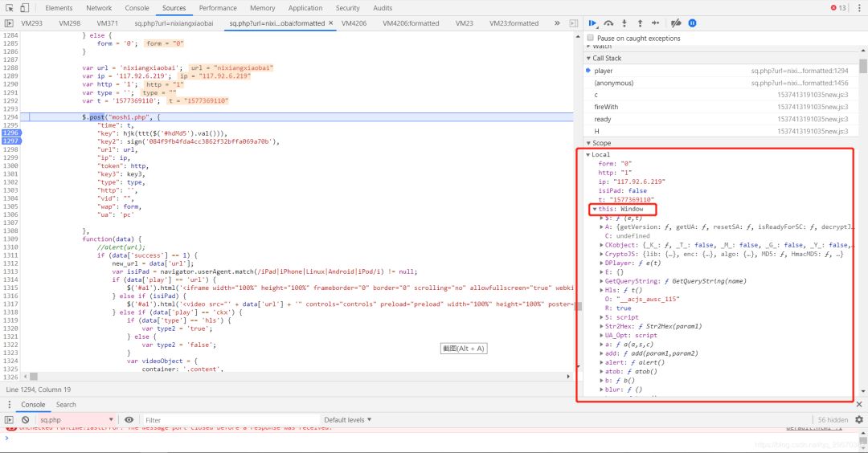
Task: Clear console with the ban icon
Action: pos(25,420)
